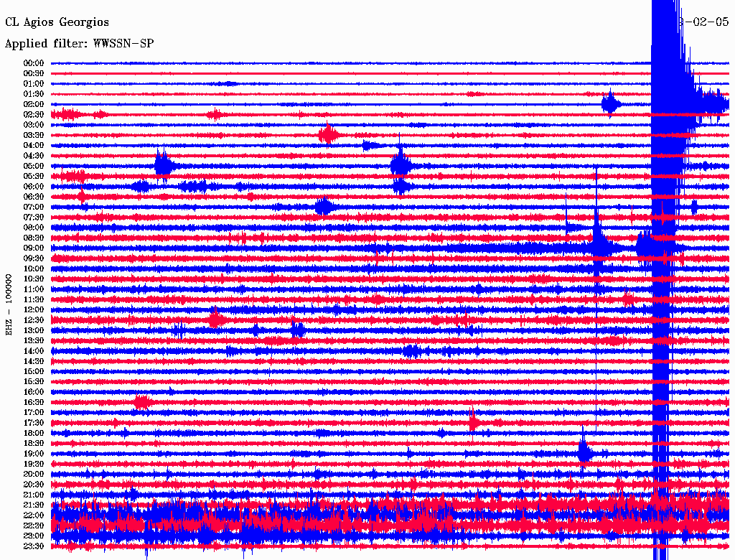Click the 00:00 time label
The height and width of the screenshot is (560, 735).
34,63
